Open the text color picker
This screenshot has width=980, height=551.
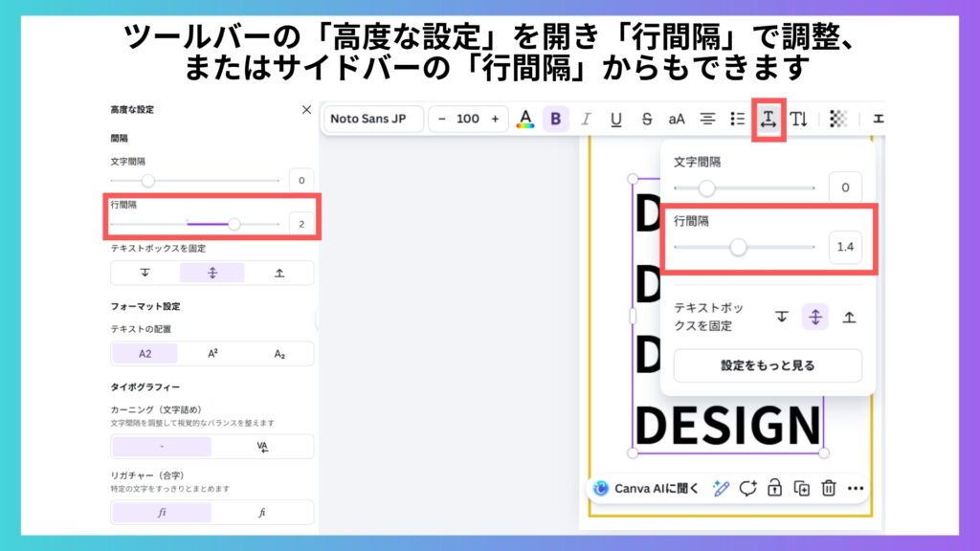524,119
